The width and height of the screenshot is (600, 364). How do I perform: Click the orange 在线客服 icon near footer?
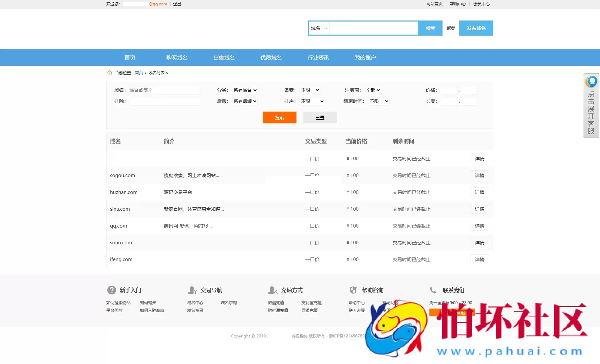452,312
